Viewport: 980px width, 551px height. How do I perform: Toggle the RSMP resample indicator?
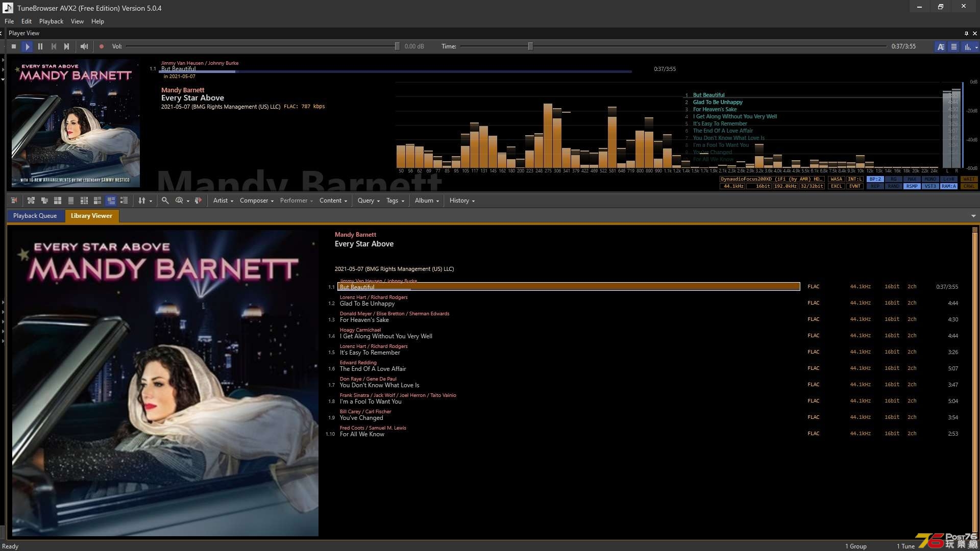pyautogui.click(x=912, y=186)
